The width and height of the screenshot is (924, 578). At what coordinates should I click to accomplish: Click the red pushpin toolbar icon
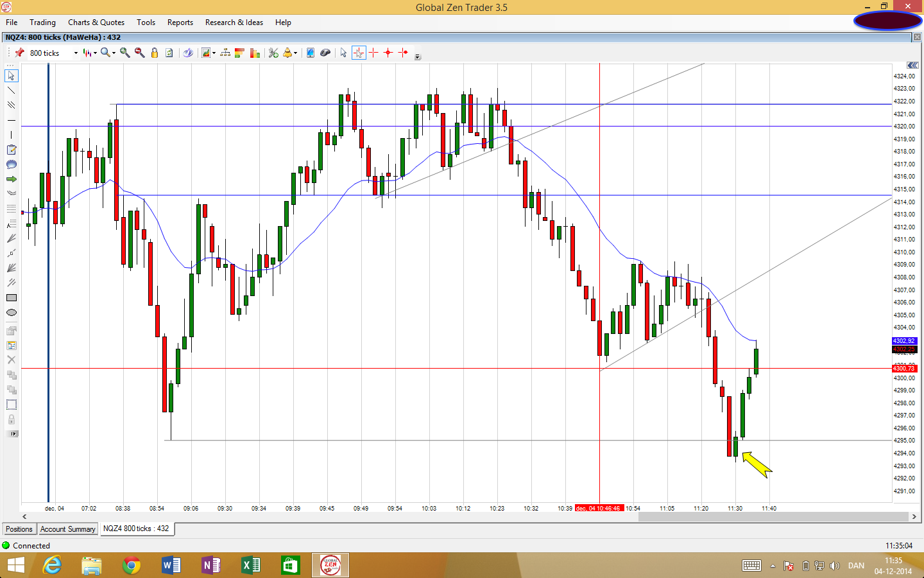(20, 53)
